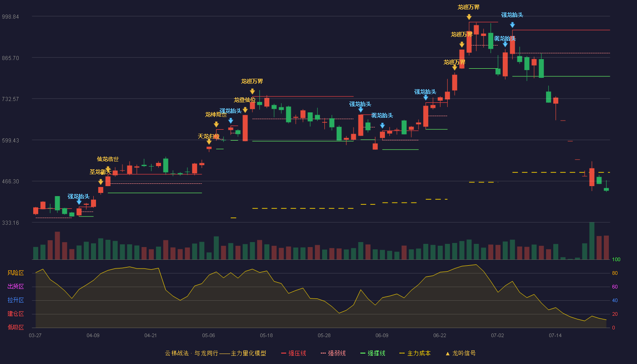This screenshot has height=364, width=637.
Task: Click the 建仓区 zone label
Action: (15, 314)
